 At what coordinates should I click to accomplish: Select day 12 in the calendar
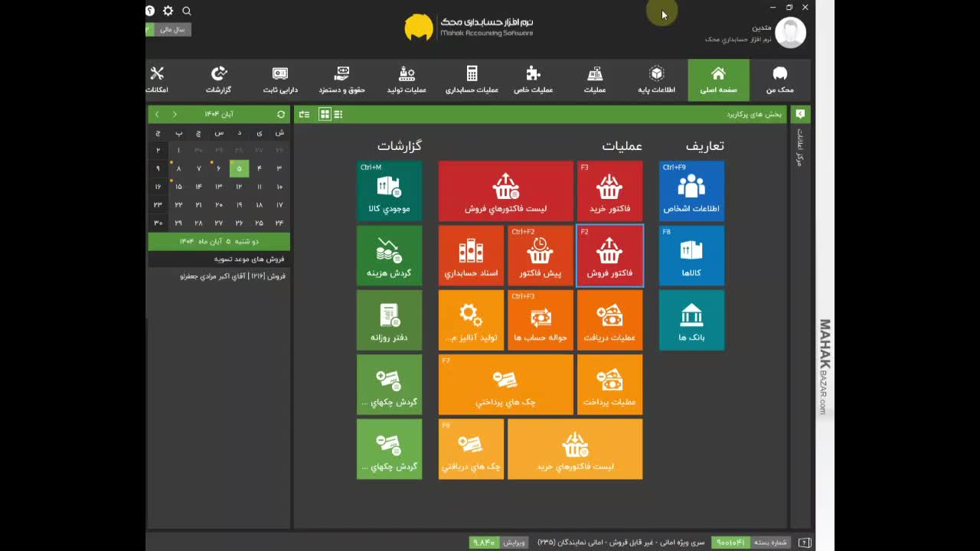[239, 186]
